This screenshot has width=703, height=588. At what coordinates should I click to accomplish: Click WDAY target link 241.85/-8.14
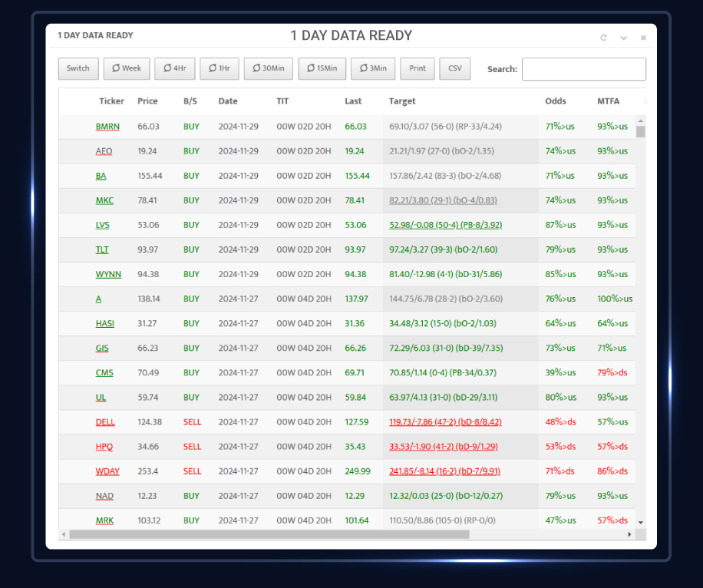point(445,471)
